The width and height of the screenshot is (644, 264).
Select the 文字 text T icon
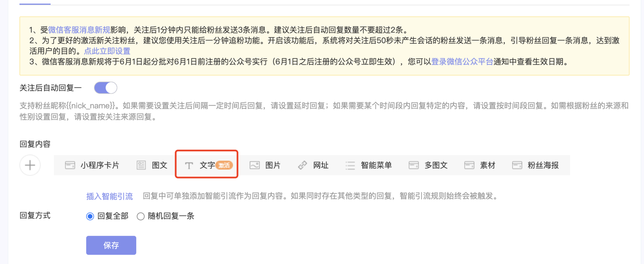189,165
